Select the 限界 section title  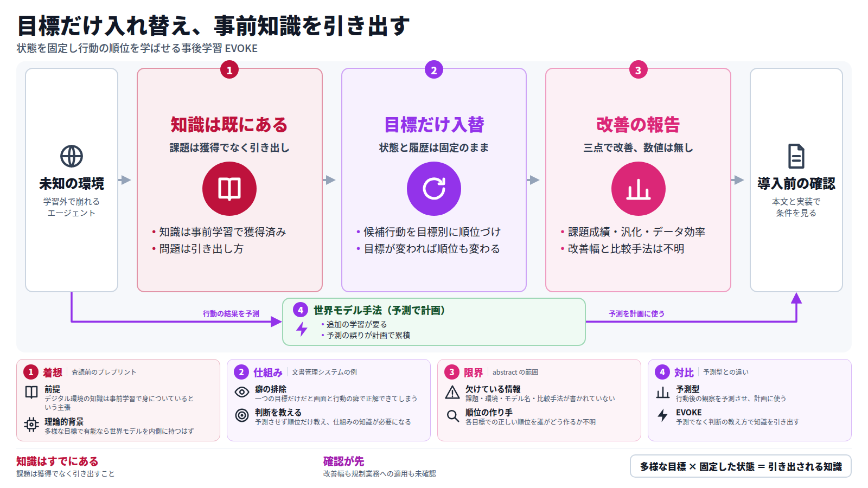click(474, 373)
